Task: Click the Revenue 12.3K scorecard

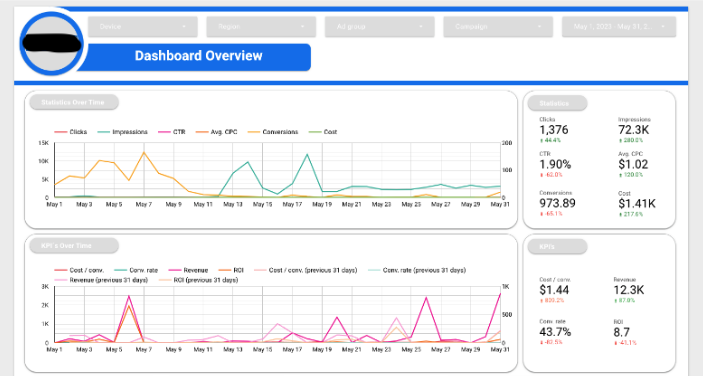Action: (629, 290)
